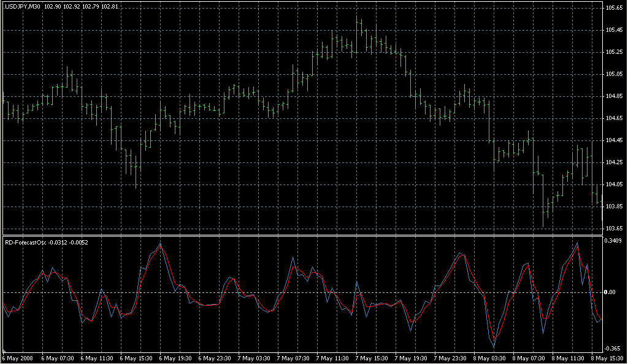
Task: Click the 0.3409 oscillator scale maximum label
Action: (x=614, y=241)
